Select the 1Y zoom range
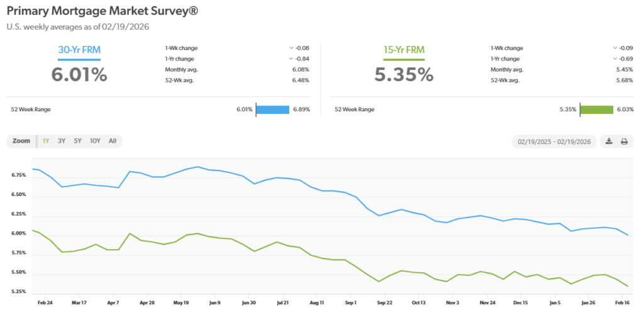Screen dimensions: 644x310 tap(47, 141)
